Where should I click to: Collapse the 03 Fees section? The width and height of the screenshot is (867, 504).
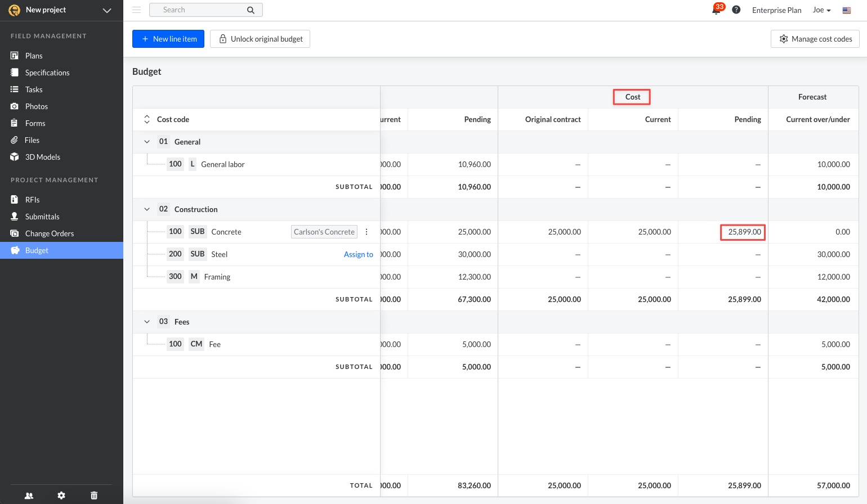click(x=147, y=322)
